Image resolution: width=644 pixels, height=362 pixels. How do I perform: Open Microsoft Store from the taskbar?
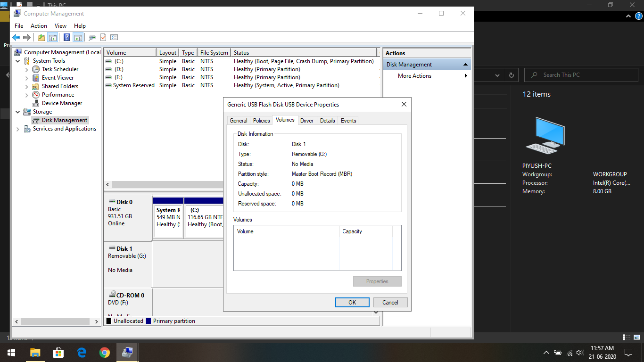[58, 353]
